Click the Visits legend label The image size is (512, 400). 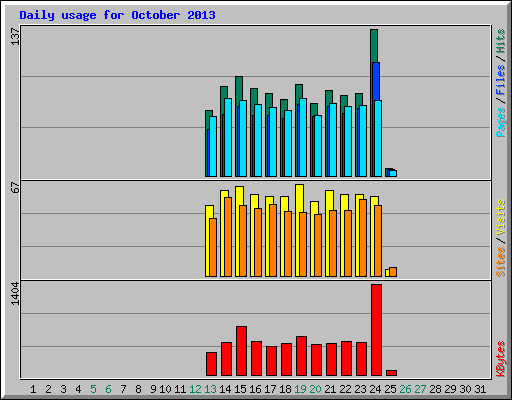coord(500,217)
